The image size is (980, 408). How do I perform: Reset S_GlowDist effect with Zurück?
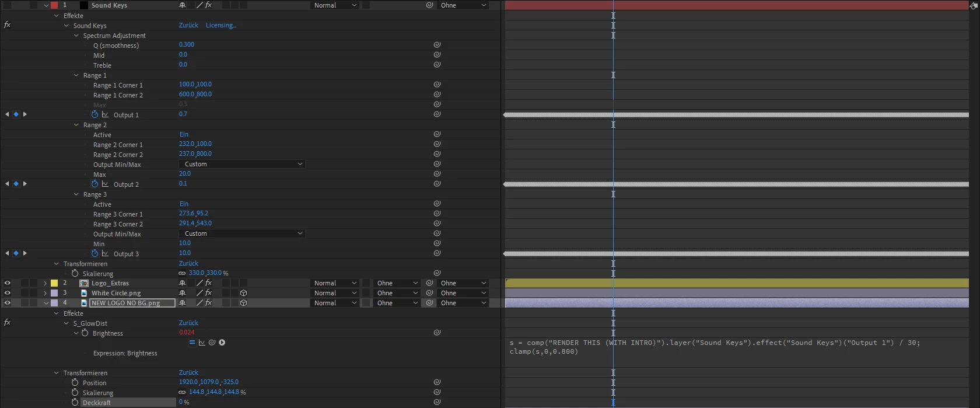188,323
